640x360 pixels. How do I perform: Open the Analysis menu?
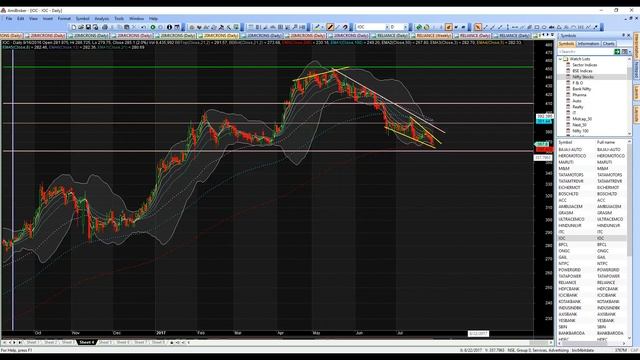(102, 18)
